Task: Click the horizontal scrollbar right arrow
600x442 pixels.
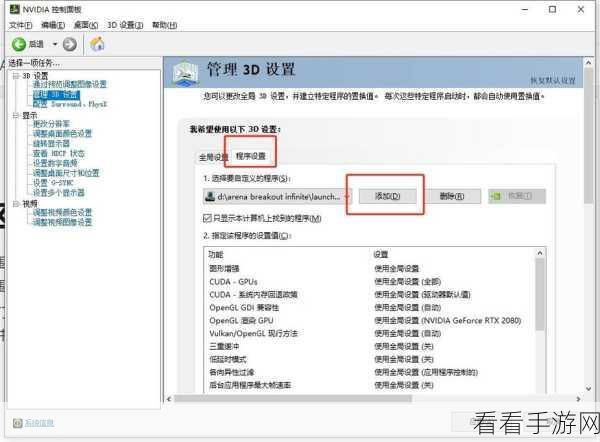Action: point(578,399)
